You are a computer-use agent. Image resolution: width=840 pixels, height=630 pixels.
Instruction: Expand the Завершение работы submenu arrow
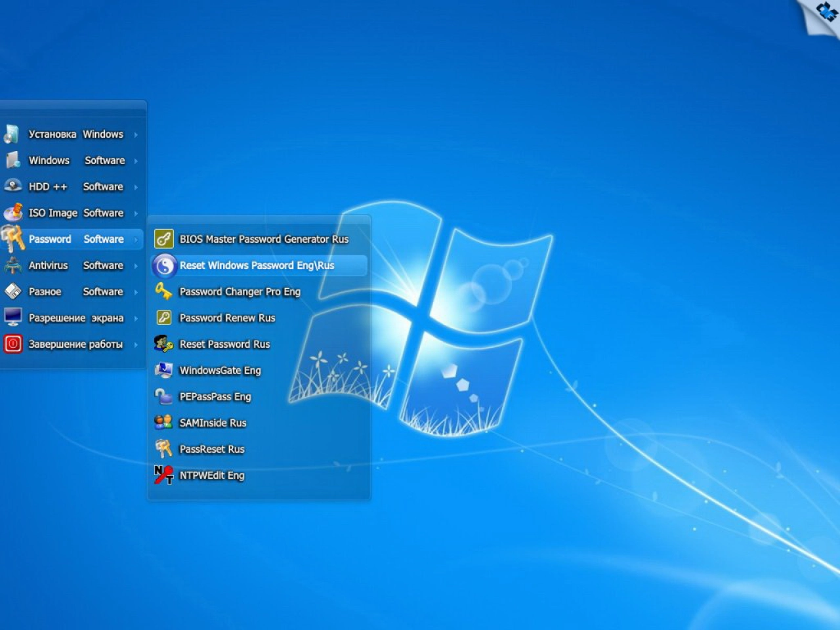[136, 345]
